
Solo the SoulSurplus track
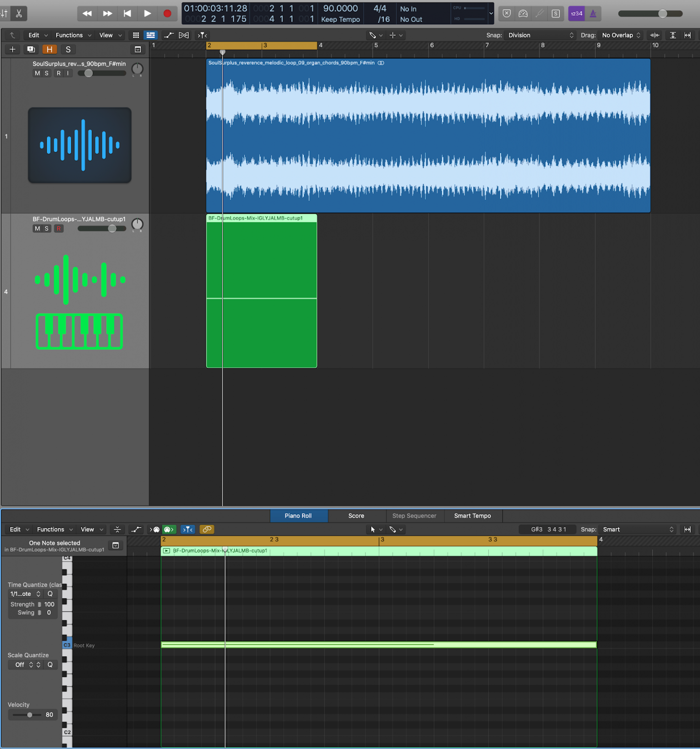(47, 73)
